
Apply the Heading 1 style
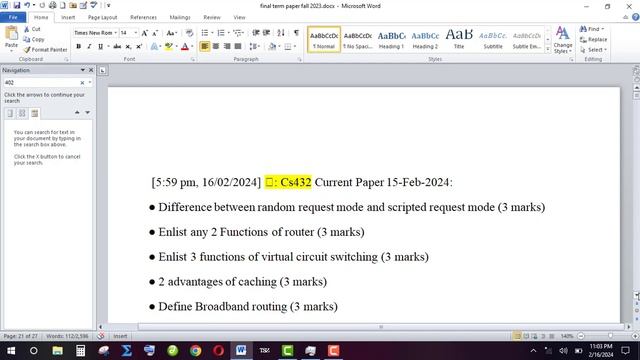391,40
